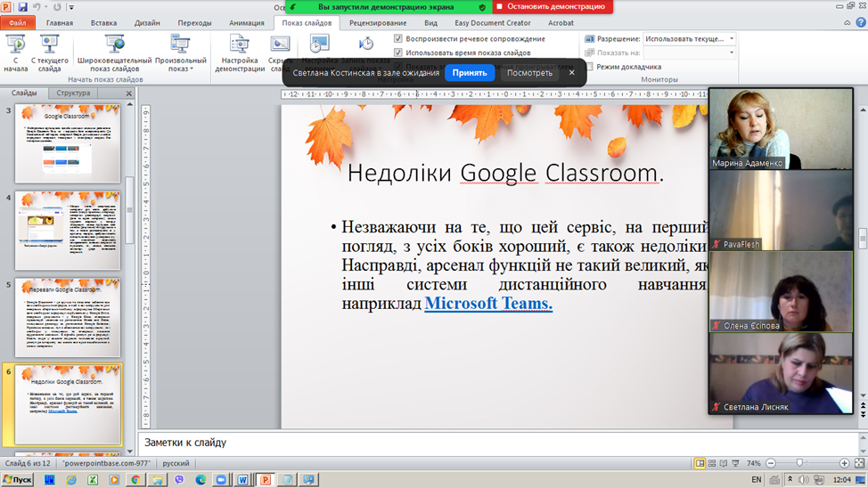This screenshot has width=868, height=488.
Task: Fit slide to current window icon
Action: tap(859, 463)
